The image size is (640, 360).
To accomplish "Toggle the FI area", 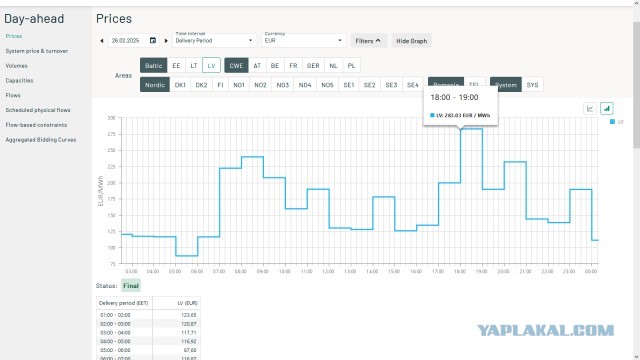I will pos(220,84).
